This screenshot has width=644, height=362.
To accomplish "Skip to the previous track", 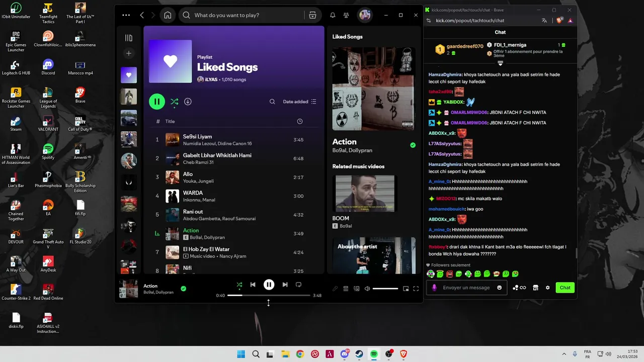I will (253, 285).
